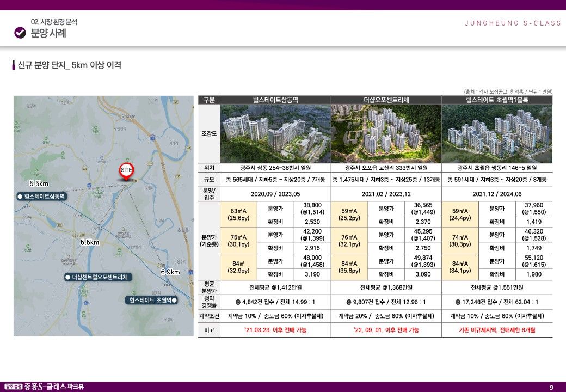This screenshot has width=566, height=392.
Task: Click the 더샵오포센트리체 column header
Action: [x=386, y=100]
